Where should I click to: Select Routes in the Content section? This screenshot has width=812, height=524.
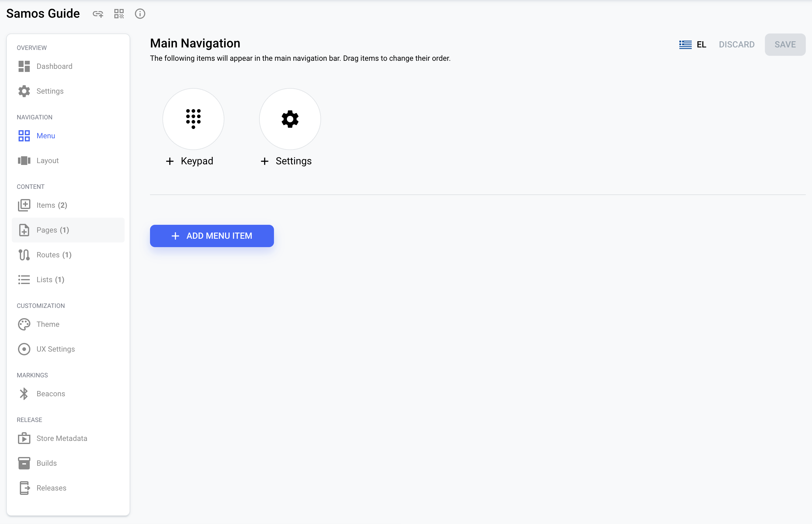54,255
